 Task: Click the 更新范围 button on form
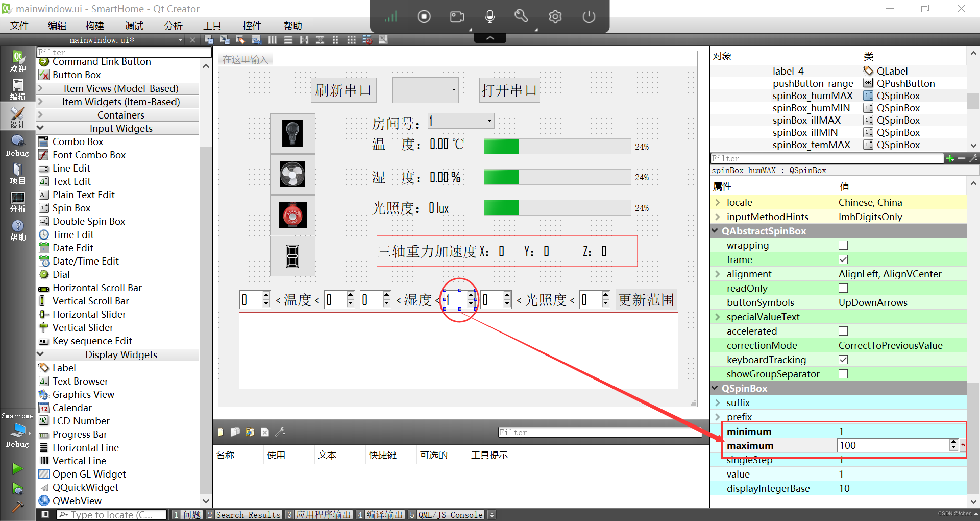tap(646, 300)
